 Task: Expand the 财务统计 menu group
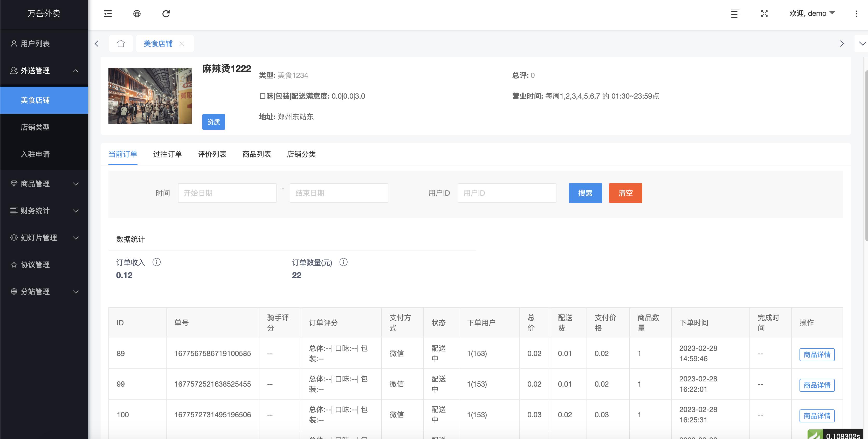[44, 211]
